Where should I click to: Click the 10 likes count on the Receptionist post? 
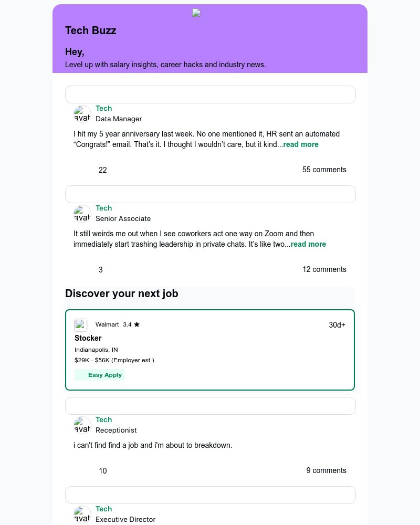(x=103, y=471)
